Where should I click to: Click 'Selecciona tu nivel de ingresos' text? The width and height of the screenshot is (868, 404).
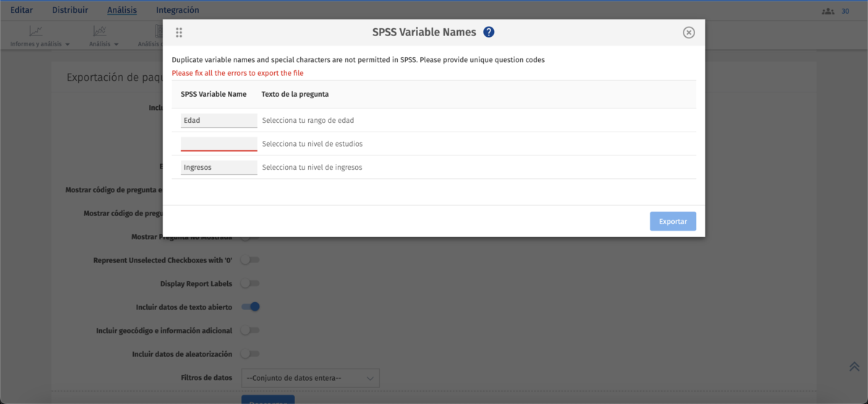[x=312, y=167]
